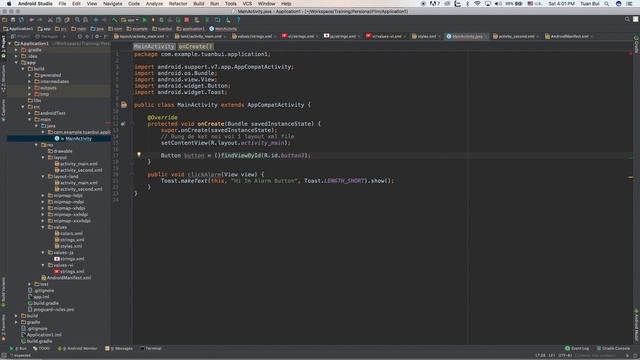Toggle the Build Variants tool window
Viewport: 640px width, 360px height.
(x=3, y=292)
